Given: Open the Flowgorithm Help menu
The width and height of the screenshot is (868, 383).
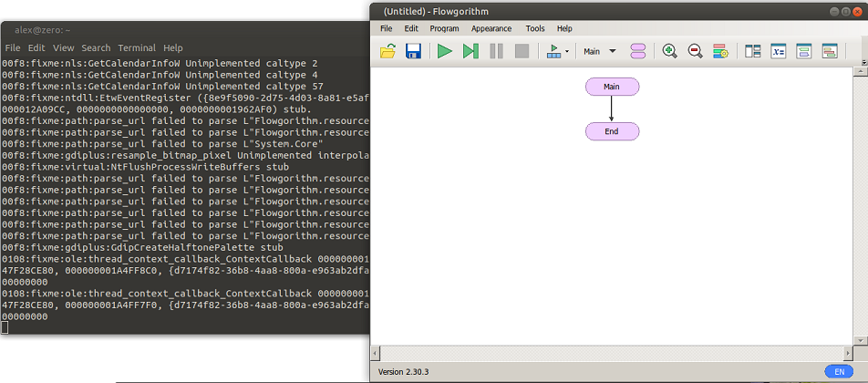Looking at the screenshot, I should coord(564,28).
